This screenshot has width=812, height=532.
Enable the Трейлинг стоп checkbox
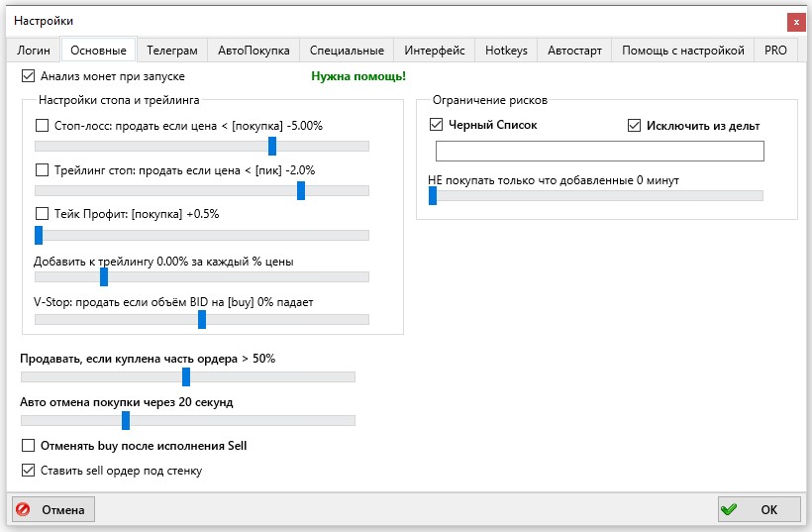(x=42, y=170)
